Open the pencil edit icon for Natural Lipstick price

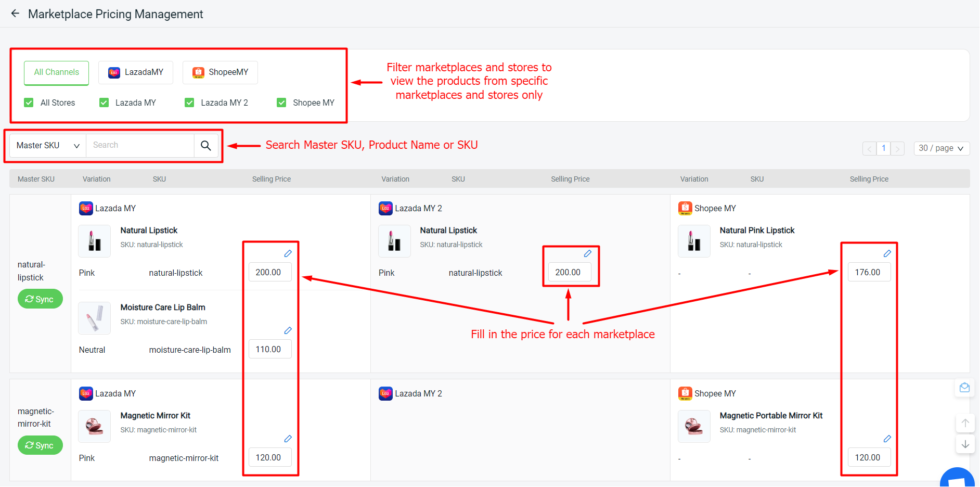click(288, 253)
